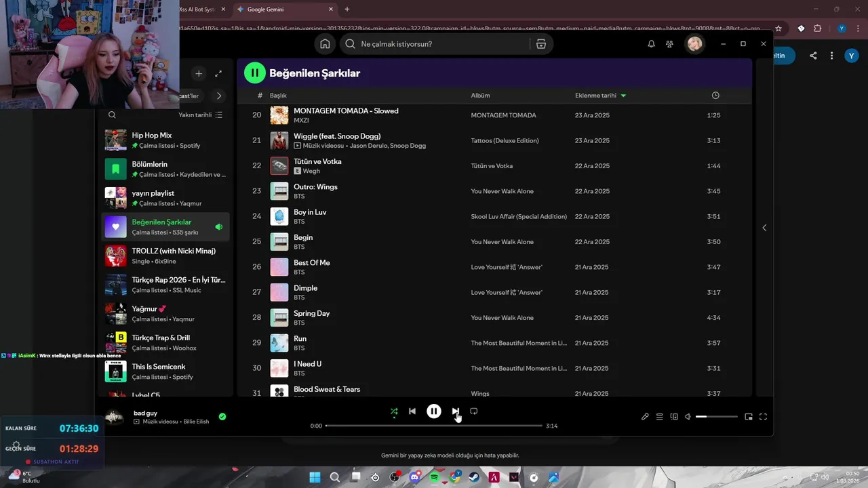Open the Spotify taskbar icon
The width and height of the screenshot is (868, 488).
pos(434,477)
